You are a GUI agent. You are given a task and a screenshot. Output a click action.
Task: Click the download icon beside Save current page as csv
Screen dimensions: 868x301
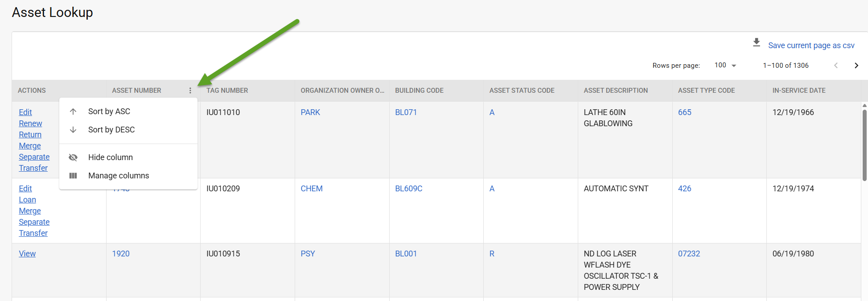757,42
